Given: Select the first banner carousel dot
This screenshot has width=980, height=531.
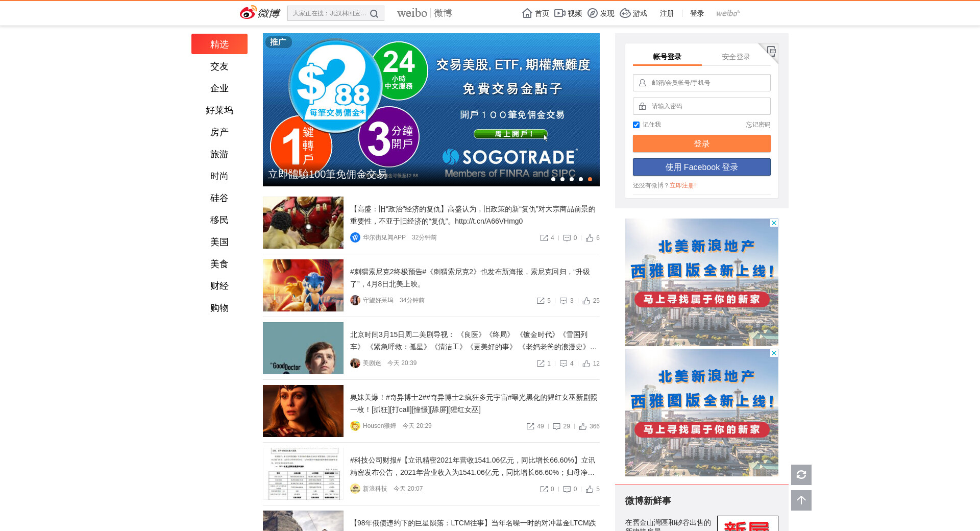Looking at the screenshot, I should tap(553, 179).
